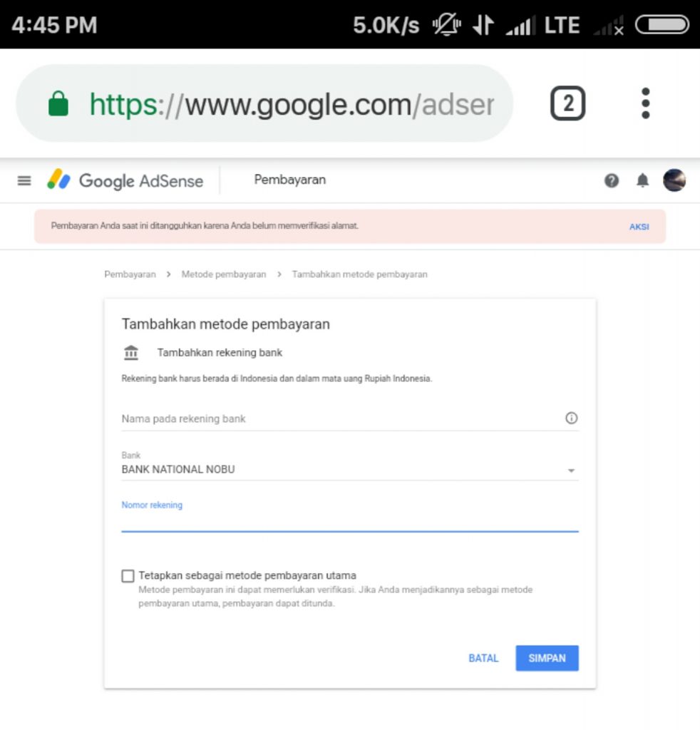Screen dimensions: 700x730
Task: Open the Pembayaran breadcrumb link
Action: 130,274
